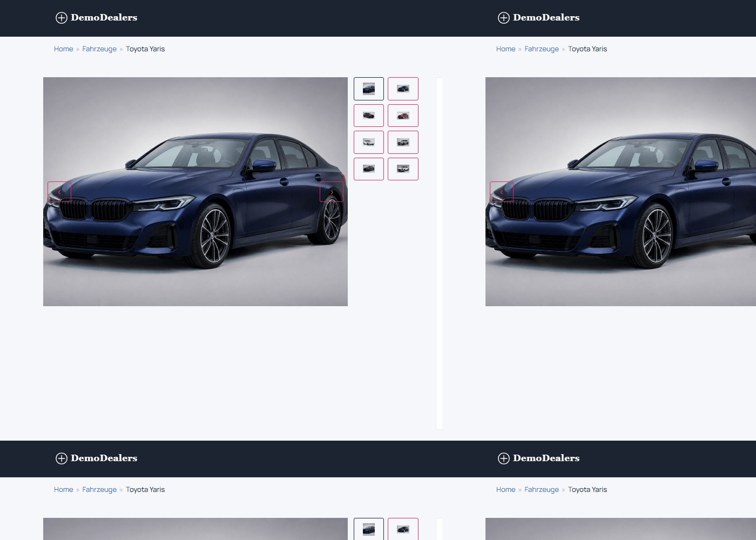The width and height of the screenshot is (756, 540).
Task: Click 'Toyota Yaris' breadcrumb text, top-right panel
Action: [x=588, y=49]
